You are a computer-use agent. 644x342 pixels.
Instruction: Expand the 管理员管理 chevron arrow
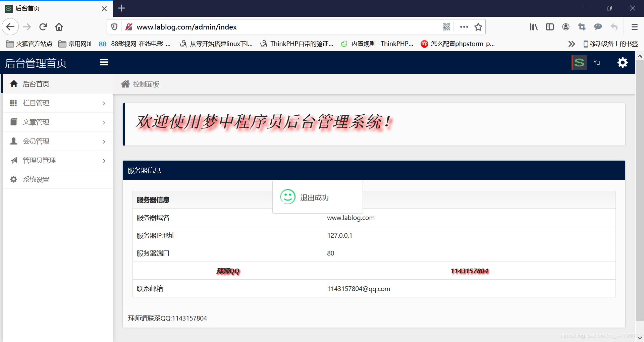(x=104, y=161)
